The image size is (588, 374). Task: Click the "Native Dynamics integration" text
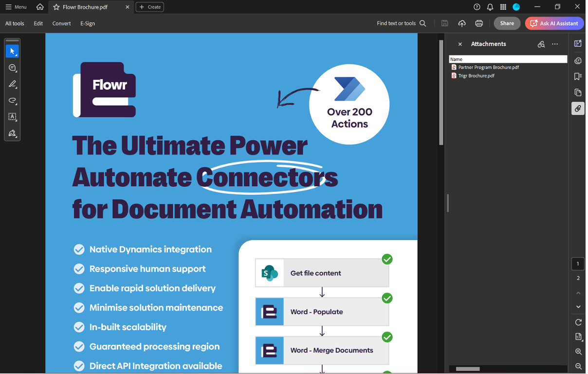150,249
